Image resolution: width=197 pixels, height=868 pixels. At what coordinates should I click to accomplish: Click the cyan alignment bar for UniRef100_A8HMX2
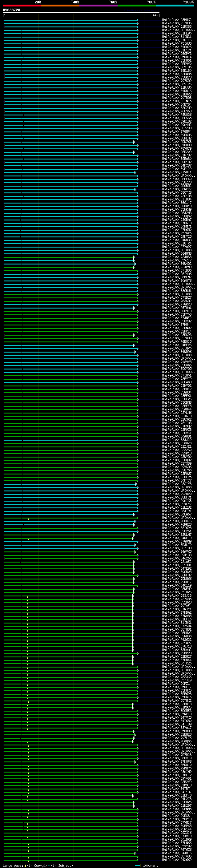[70, 20]
